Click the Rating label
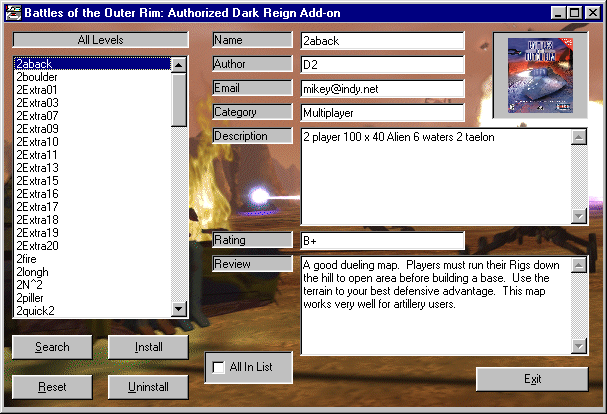 pos(252,240)
